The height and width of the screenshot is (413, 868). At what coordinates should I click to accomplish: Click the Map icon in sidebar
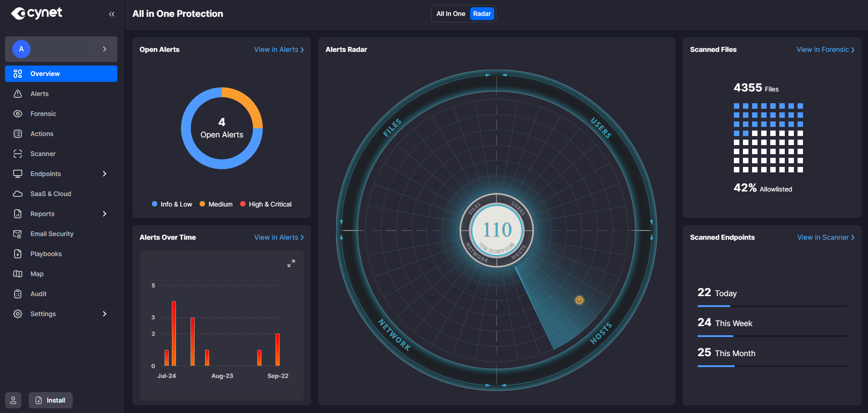18,274
